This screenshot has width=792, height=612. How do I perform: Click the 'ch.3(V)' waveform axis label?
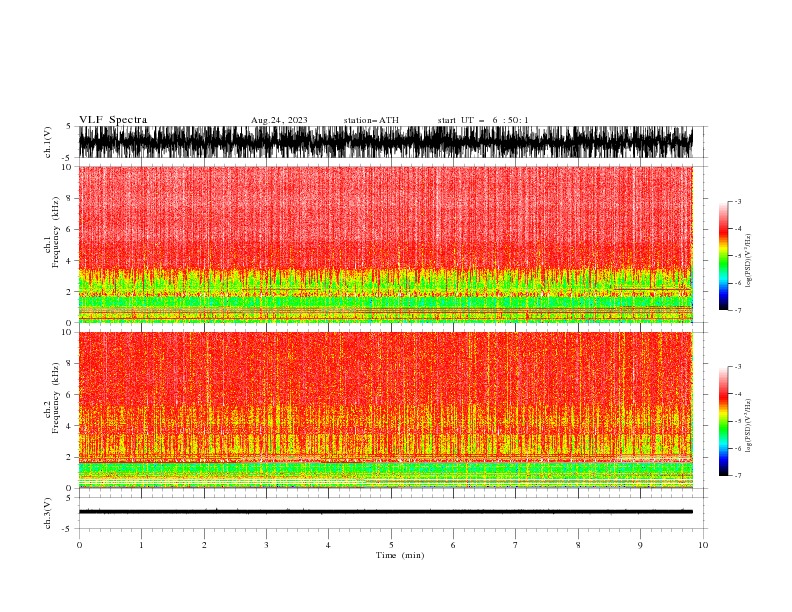[48, 513]
